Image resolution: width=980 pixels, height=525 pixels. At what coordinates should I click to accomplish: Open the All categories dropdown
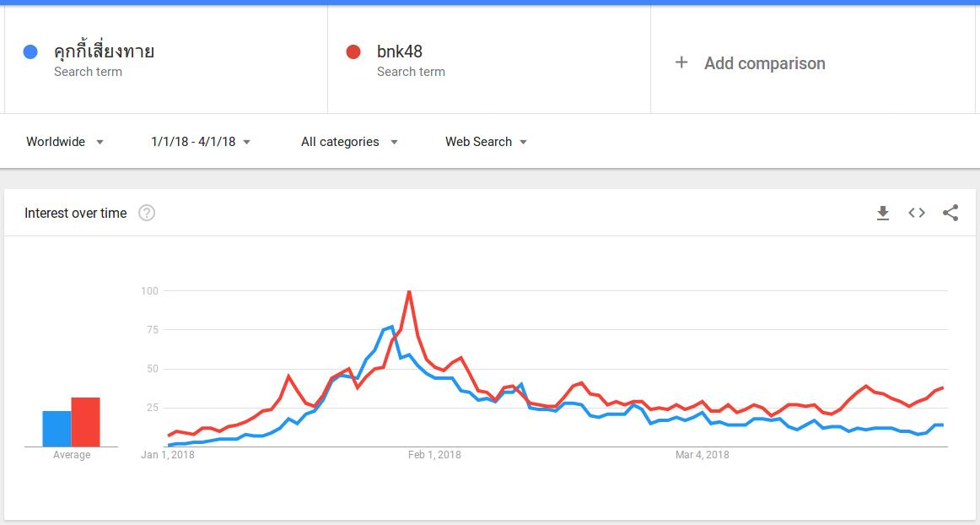[349, 142]
